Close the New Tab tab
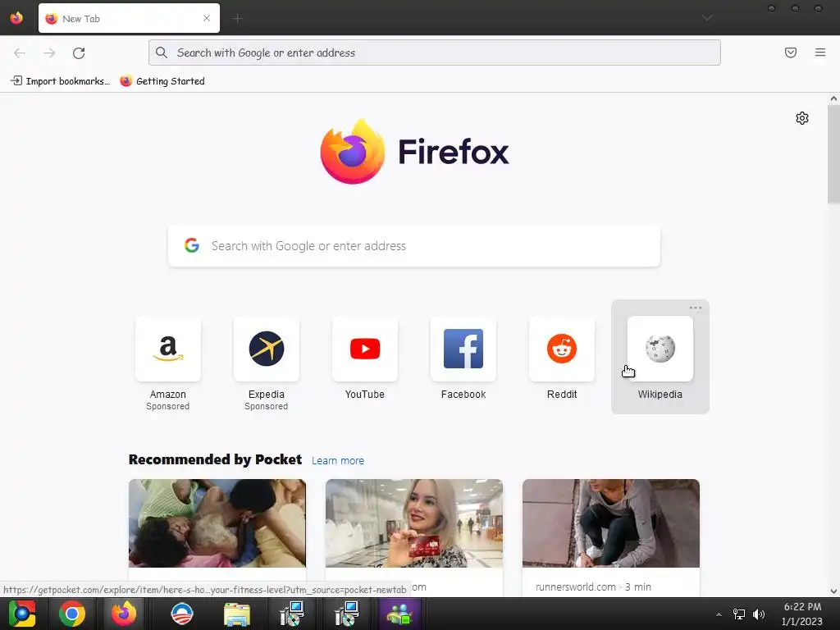 click(x=207, y=18)
